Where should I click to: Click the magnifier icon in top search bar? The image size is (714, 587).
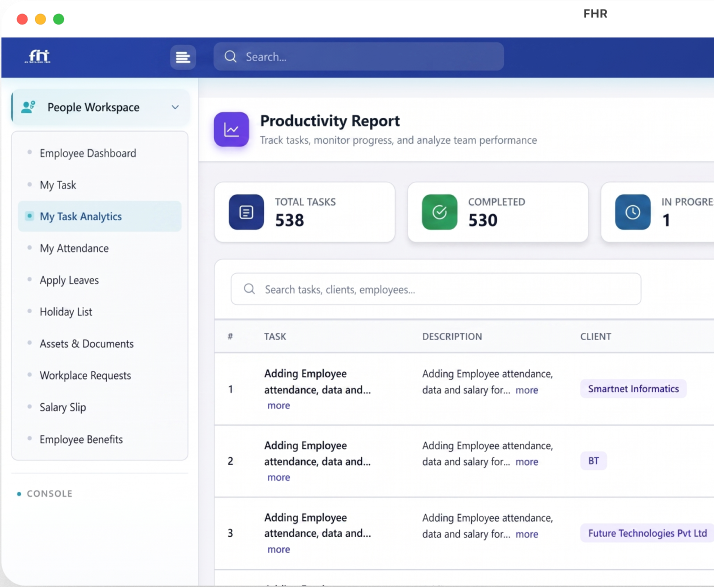coord(230,56)
